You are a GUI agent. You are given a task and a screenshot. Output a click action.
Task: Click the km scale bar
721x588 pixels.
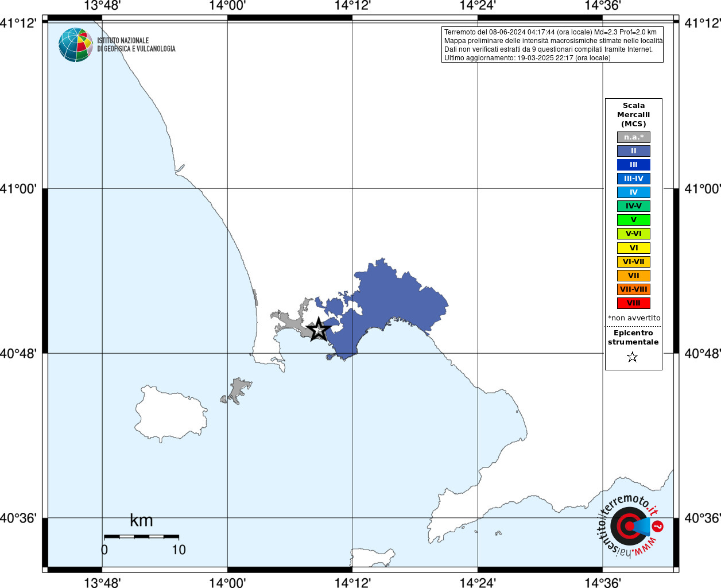[141, 536]
